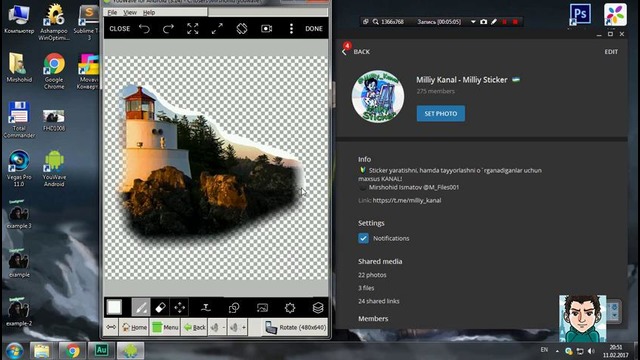
Task: Open the Help menu in YouWave
Action: point(149,13)
